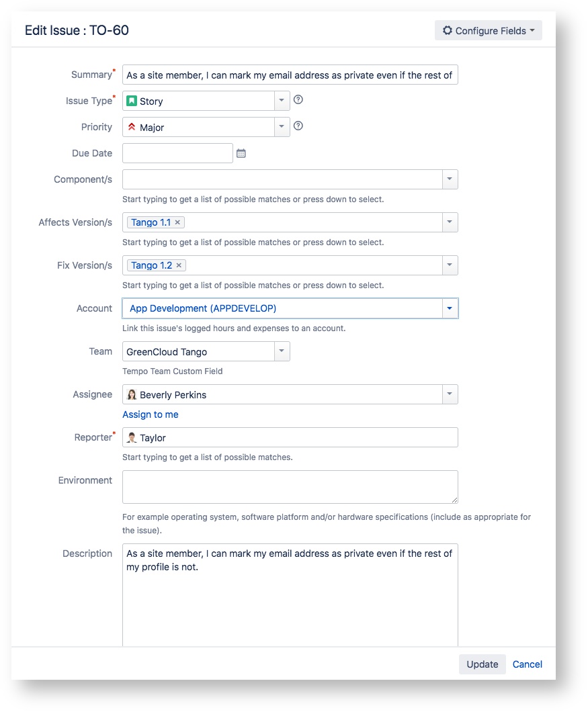Click the gear icon on Configure Fields
Viewport: 588px width, 712px height.
(x=448, y=31)
